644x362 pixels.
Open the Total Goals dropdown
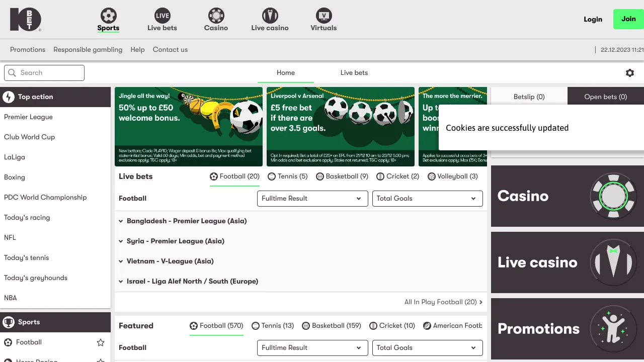pos(427,198)
